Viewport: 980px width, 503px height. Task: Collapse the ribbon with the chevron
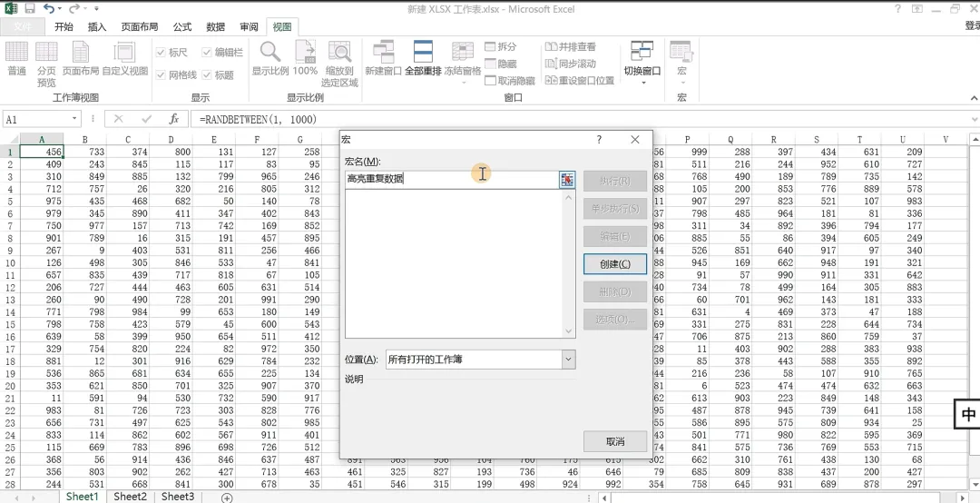974,98
